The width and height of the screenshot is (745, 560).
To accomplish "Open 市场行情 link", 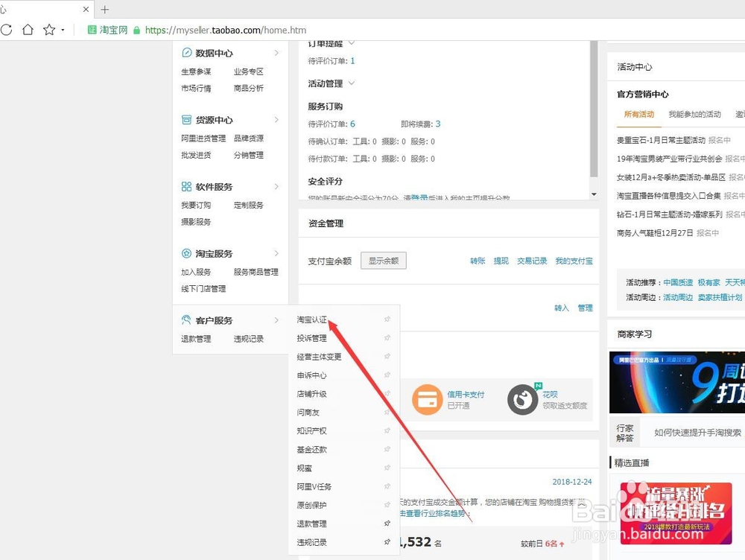I will point(196,89).
